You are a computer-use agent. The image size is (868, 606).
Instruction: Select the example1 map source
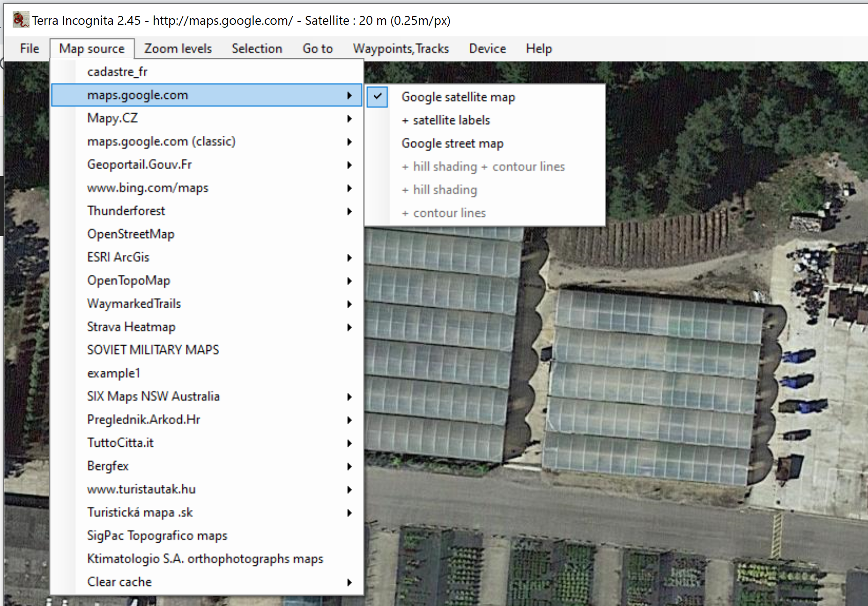point(207,373)
